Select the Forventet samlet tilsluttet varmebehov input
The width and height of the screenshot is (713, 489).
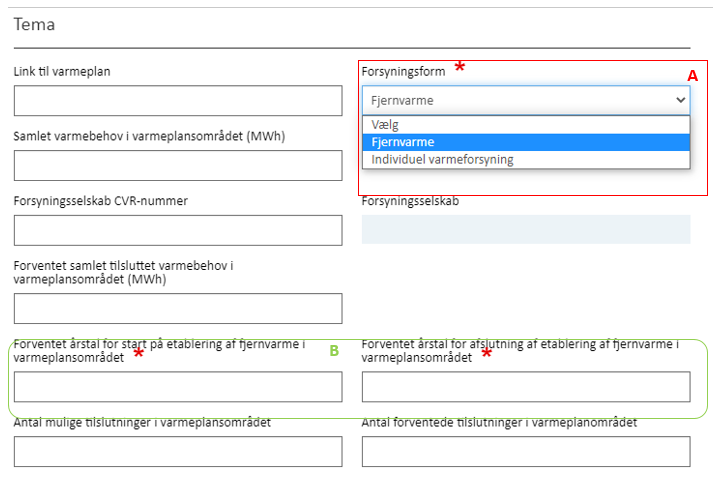tap(178, 308)
